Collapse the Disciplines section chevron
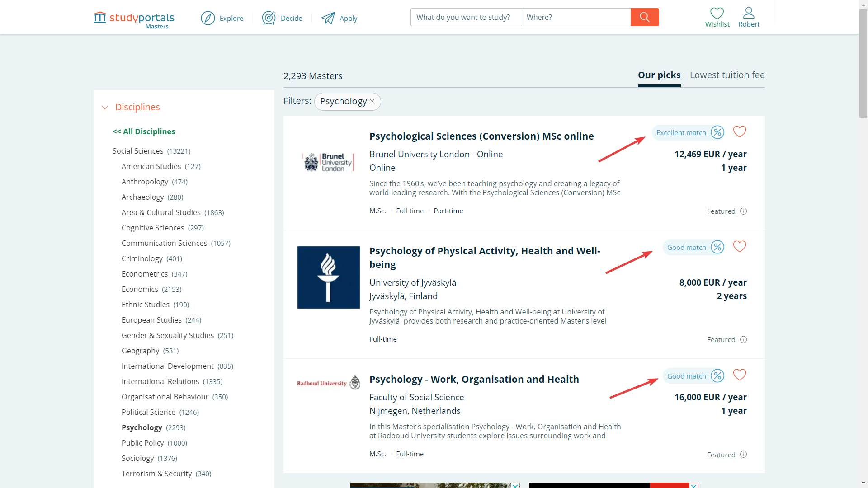The image size is (868, 488). (x=105, y=108)
